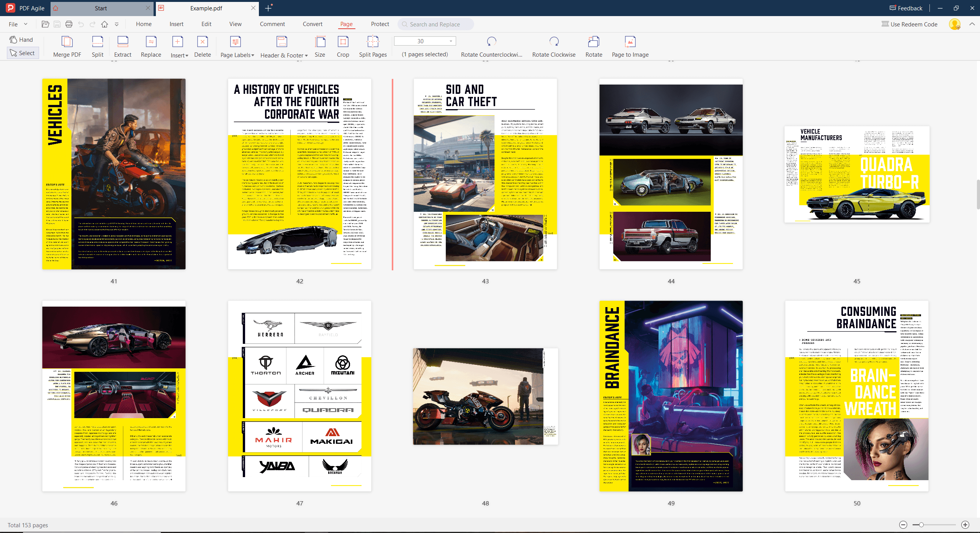Screen dimensions: 980x533
Task: Click the Redo arrow
Action: coord(92,24)
